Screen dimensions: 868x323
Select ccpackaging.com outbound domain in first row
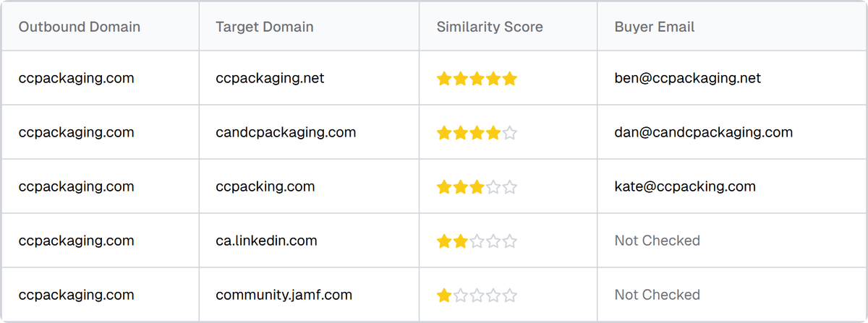click(x=77, y=78)
